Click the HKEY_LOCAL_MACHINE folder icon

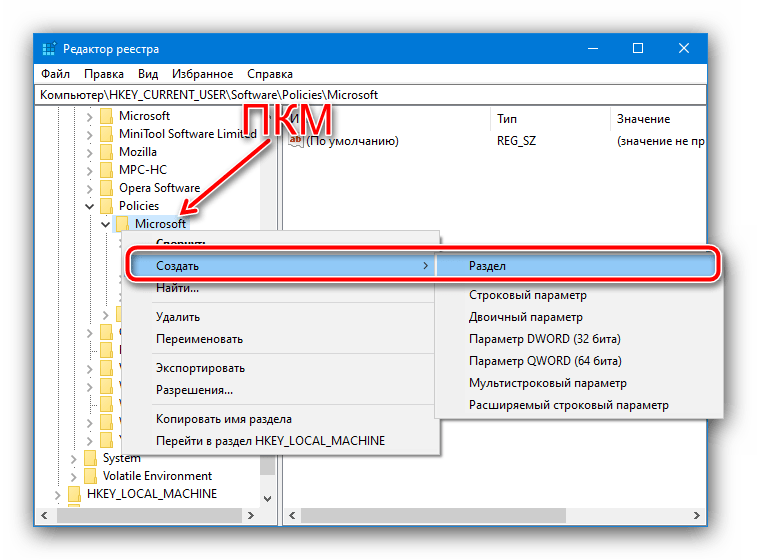point(74,494)
